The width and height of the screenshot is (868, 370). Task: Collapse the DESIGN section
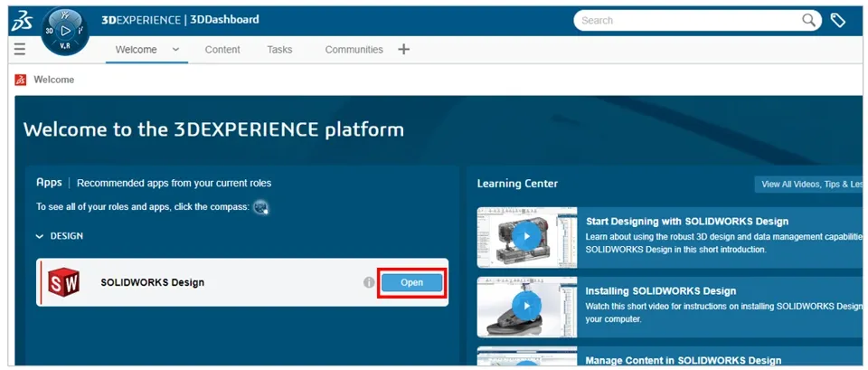tap(39, 236)
